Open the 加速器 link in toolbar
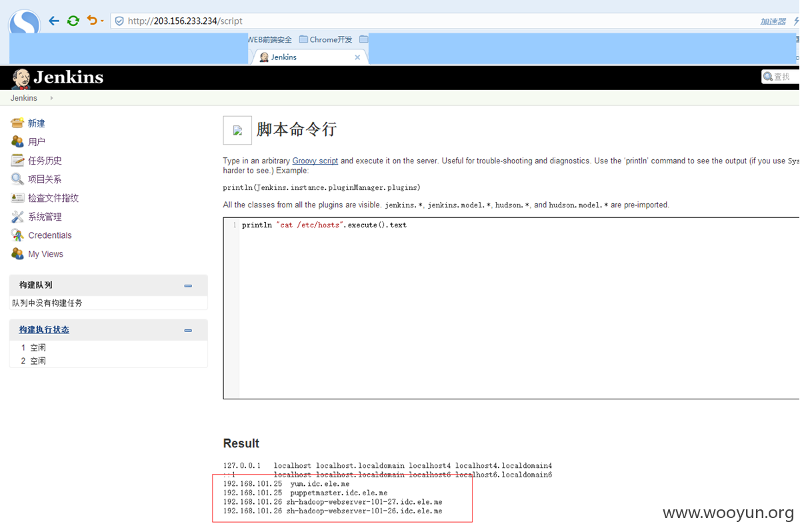This screenshot has width=800, height=532. [773, 21]
